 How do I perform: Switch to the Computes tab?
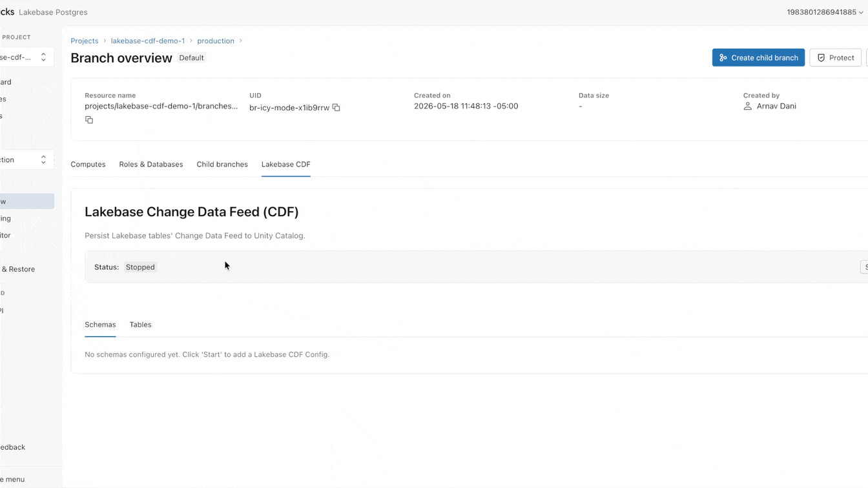point(88,165)
